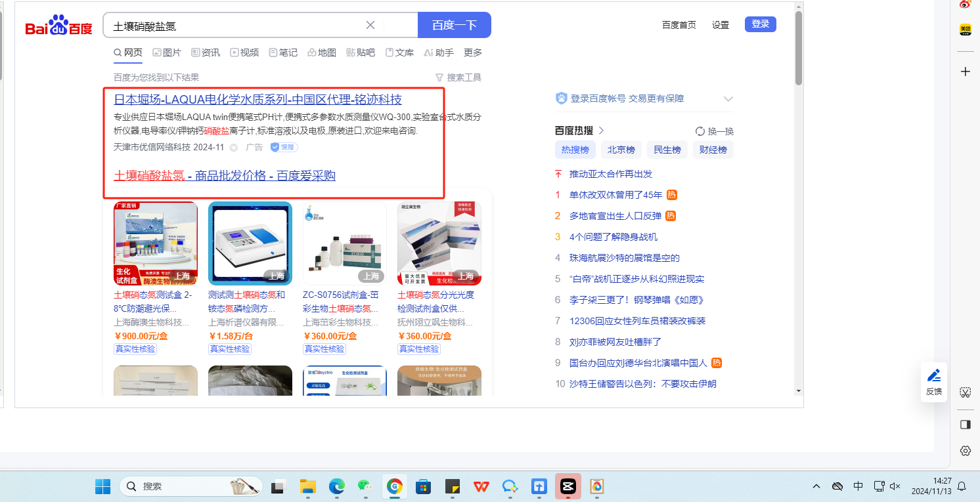Click the 反馈 feedback button

pos(934,382)
